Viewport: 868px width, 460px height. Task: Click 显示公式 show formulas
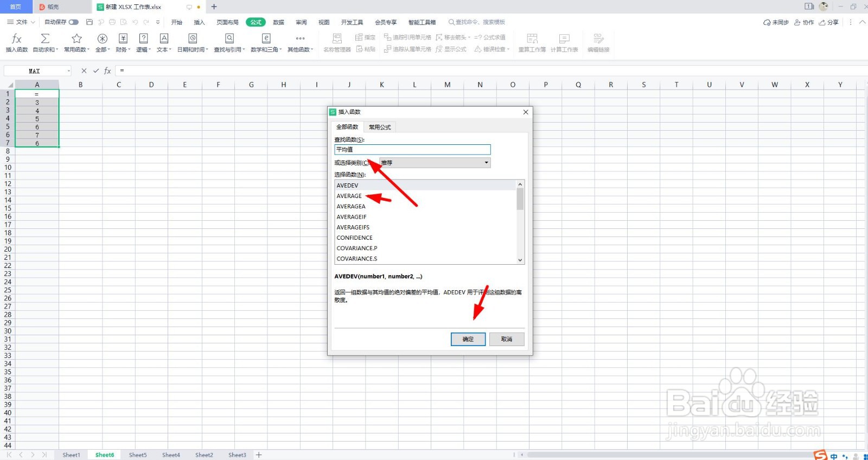click(451, 49)
